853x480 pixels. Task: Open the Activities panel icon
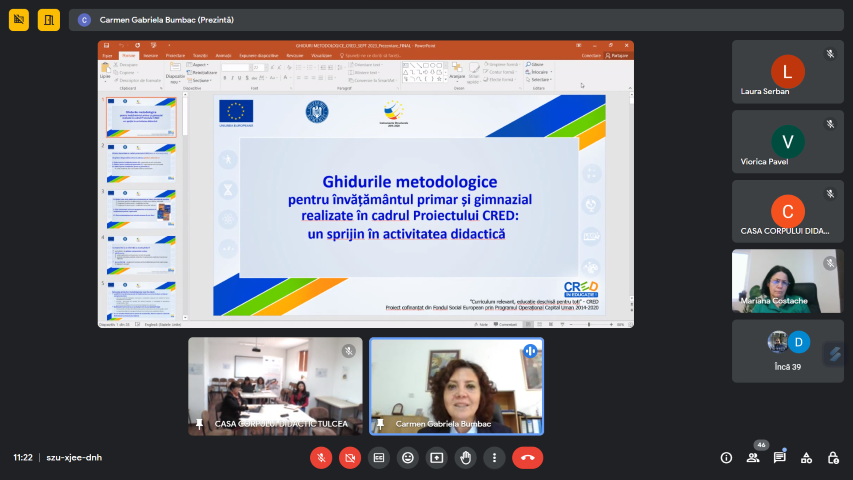pos(806,457)
